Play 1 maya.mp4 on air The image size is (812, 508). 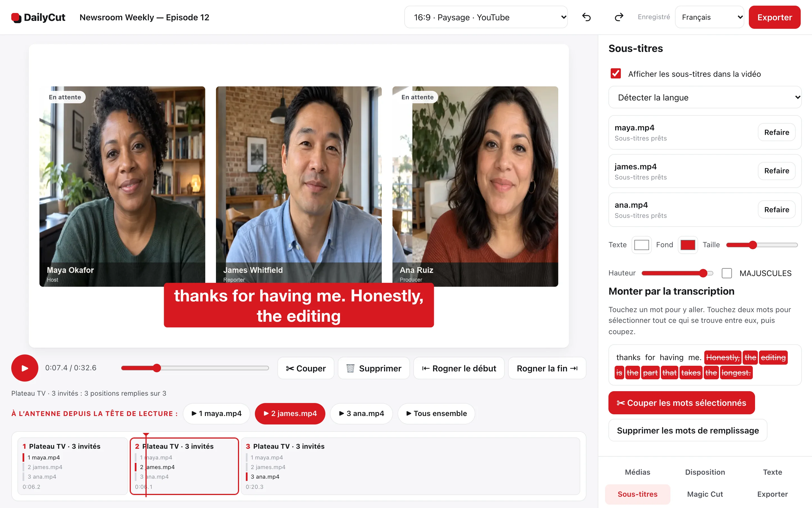pyautogui.click(x=217, y=413)
